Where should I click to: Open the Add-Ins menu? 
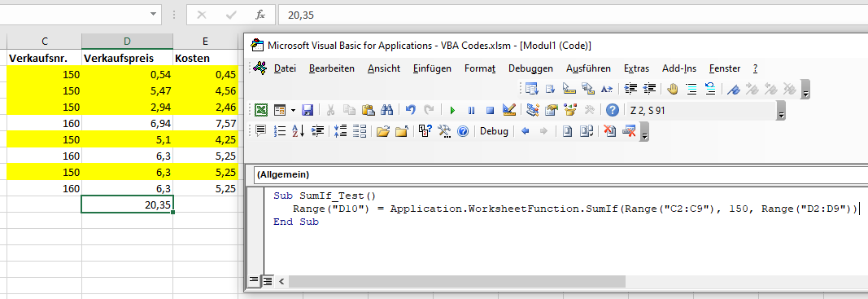tap(679, 68)
